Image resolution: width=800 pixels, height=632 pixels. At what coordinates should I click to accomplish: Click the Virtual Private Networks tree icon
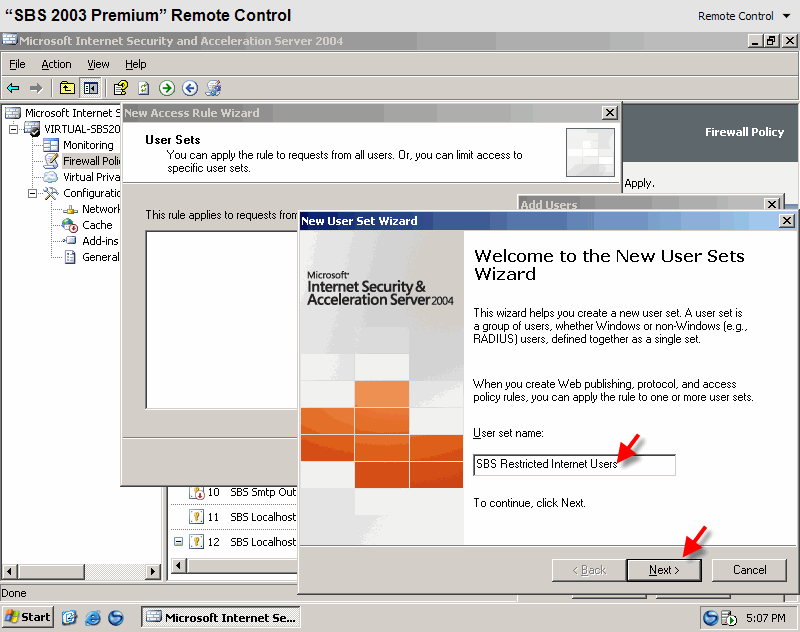click(51, 177)
